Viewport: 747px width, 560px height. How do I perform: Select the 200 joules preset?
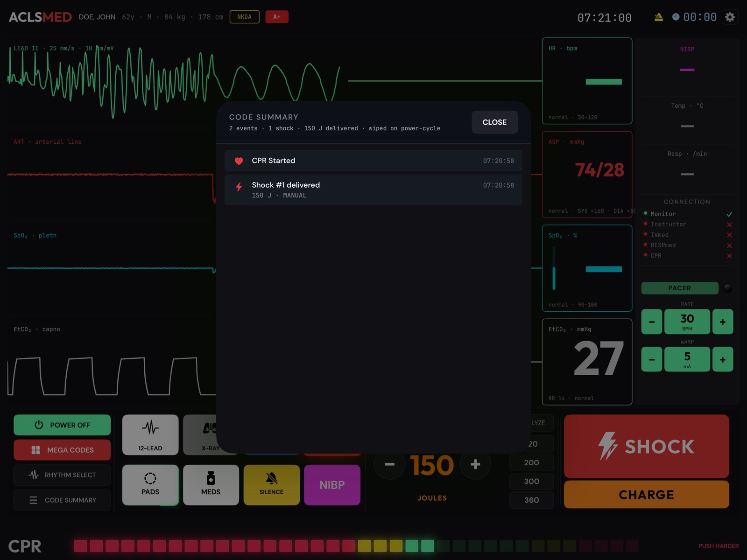[532, 462]
